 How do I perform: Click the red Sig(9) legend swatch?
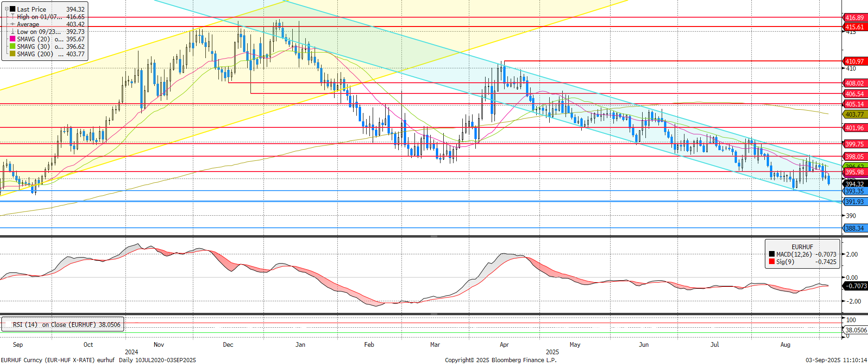(x=772, y=262)
